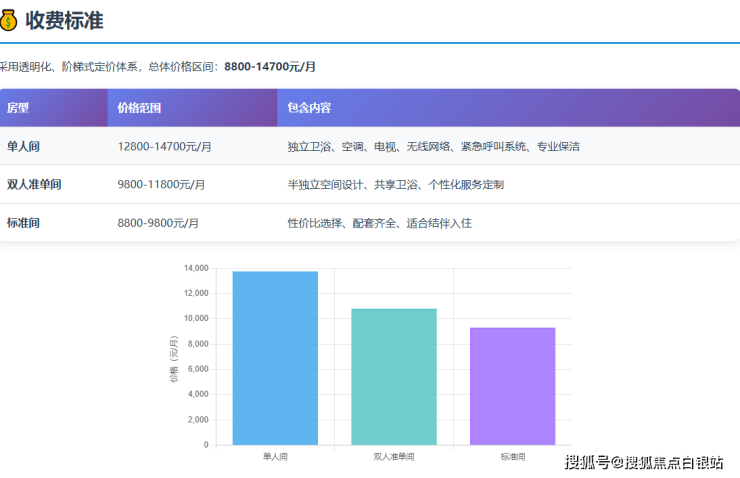740x478 pixels.
Task: Click the 独立卫浴、空调、电视 description cell
Action: click(433, 146)
